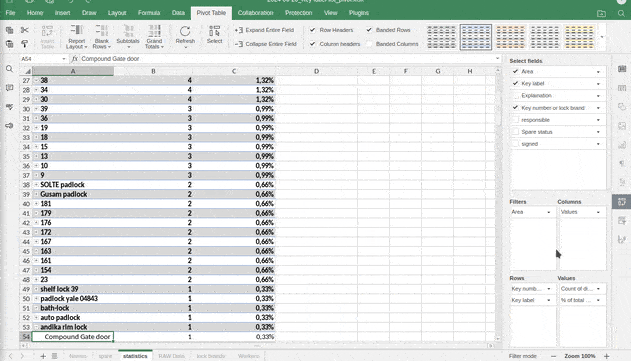This screenshot has width=631, height=361.
Task: Click the Paste icon below Copy
Action: pyautogui.click(x=9, y=43)
